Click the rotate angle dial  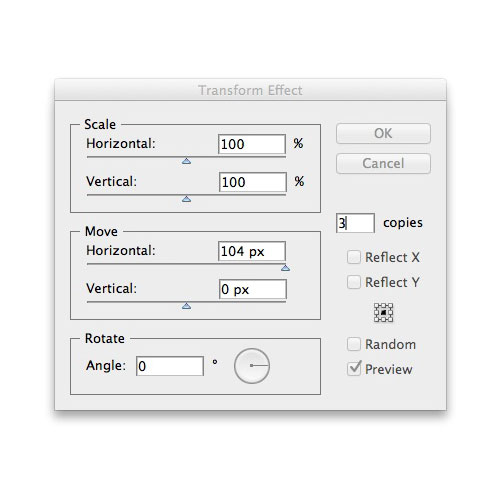pos(252,366)
